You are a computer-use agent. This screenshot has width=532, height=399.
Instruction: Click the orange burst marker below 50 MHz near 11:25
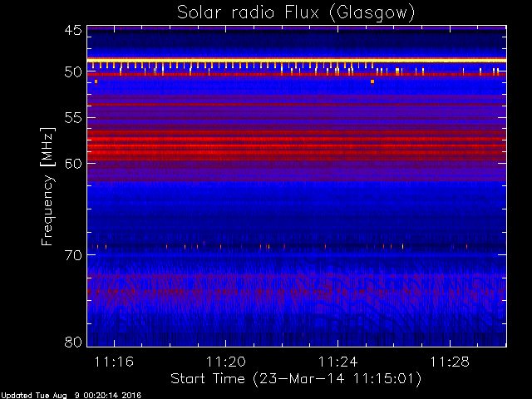372,81
